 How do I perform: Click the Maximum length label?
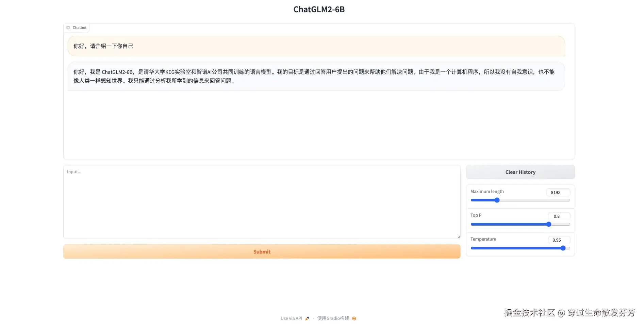click(x=487, y=191)
